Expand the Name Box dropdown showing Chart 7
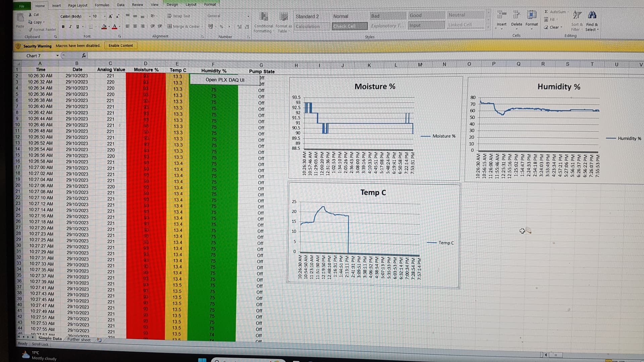The height and width of the screenshot is (362, 644). 57,56
